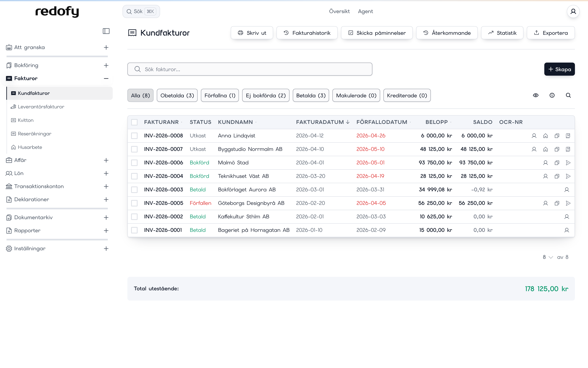The image size is (588, 368).
Task: Expand the Rapporter section
Action: pos(106,230)
